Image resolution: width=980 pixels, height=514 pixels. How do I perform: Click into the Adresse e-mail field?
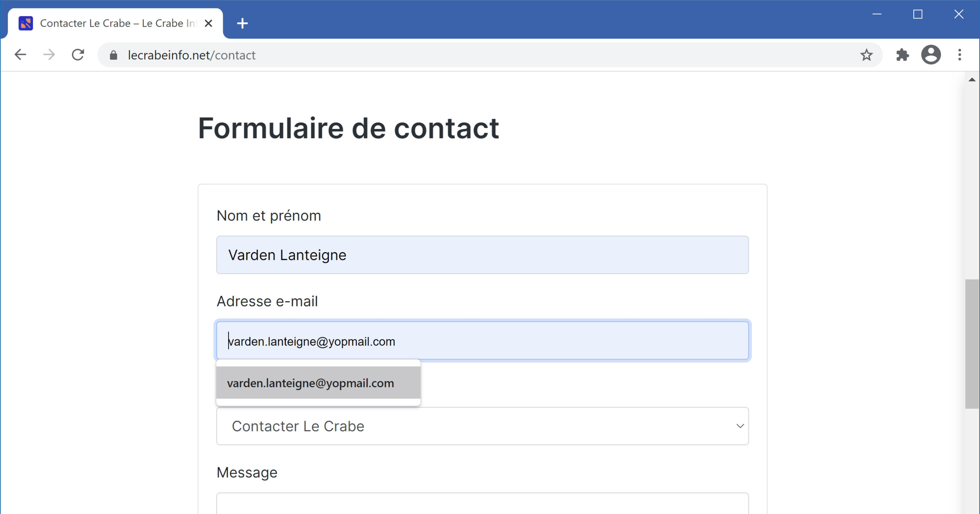click(482, 341)
